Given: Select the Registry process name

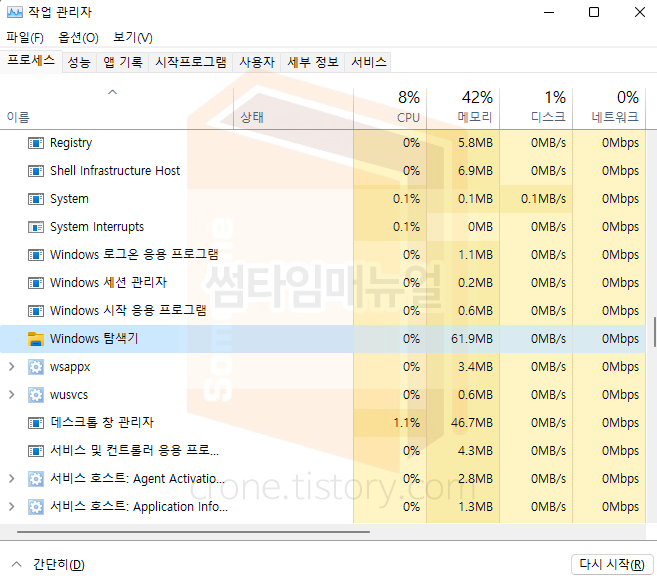Looking at the screenshot, I should [71, 143].
